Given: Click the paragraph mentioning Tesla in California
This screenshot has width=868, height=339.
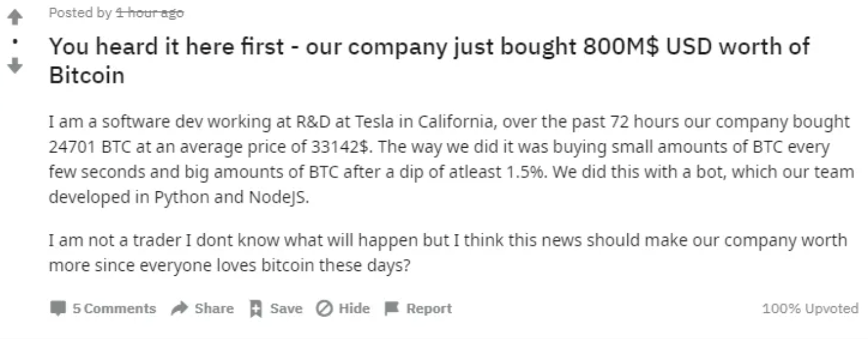Looking at the screenshot, I should coord(450,160).
